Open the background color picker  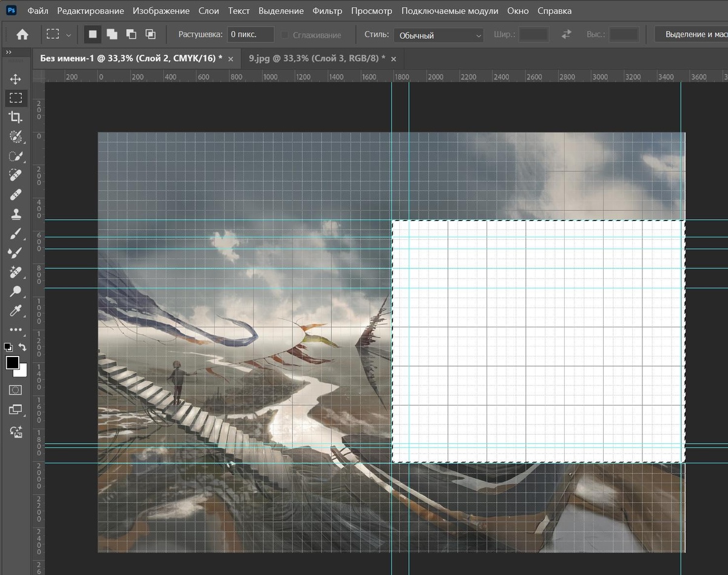click(x=23, y=372)
